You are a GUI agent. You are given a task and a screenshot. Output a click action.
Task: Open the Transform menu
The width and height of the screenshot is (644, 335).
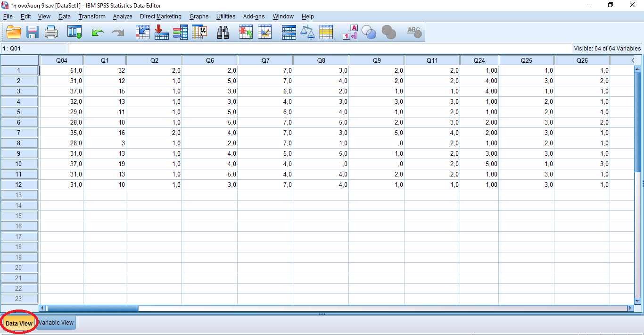pos(92,17)
